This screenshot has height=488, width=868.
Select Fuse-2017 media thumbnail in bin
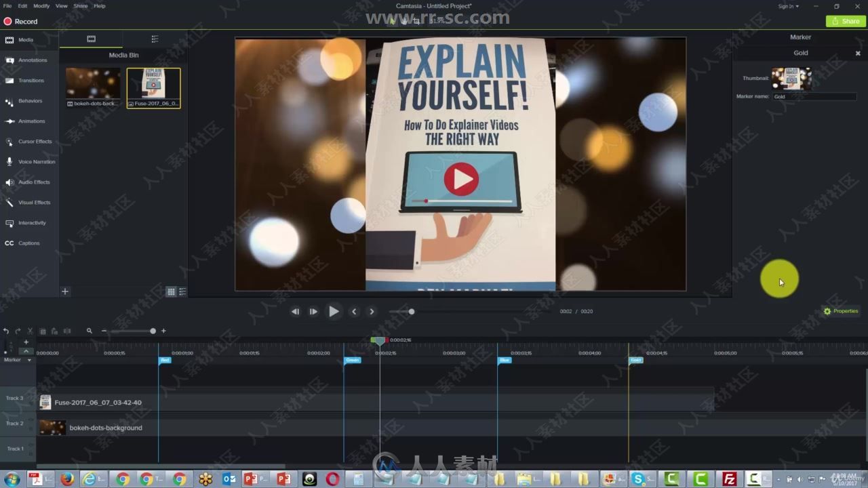coord(154,87)
